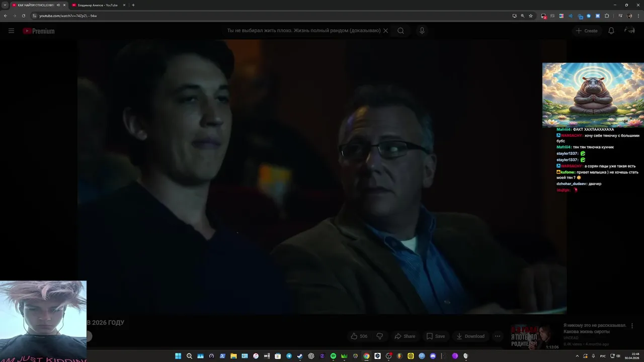The width and height of the screenshot is (644, 362).
Task: Open the Shazam extension icon
Action: pos(589,16)
